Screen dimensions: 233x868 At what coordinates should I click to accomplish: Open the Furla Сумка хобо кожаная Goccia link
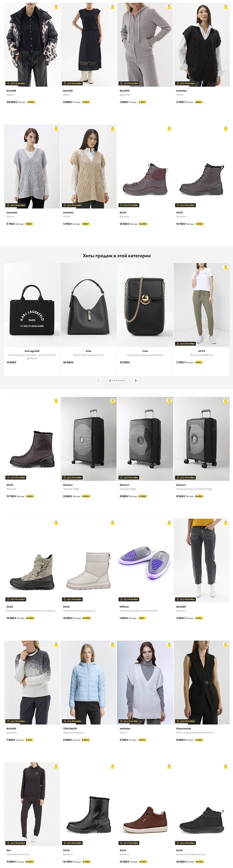tap(89, 355)
